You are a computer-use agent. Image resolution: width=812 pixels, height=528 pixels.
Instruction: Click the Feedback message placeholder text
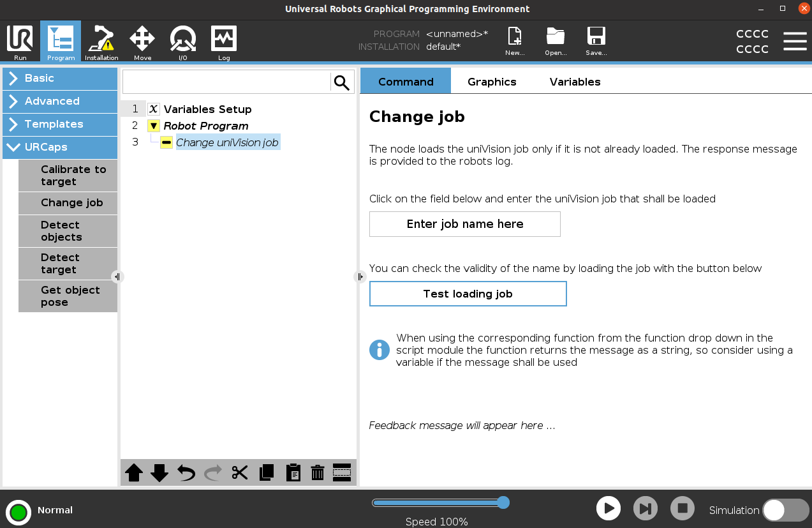462,425
